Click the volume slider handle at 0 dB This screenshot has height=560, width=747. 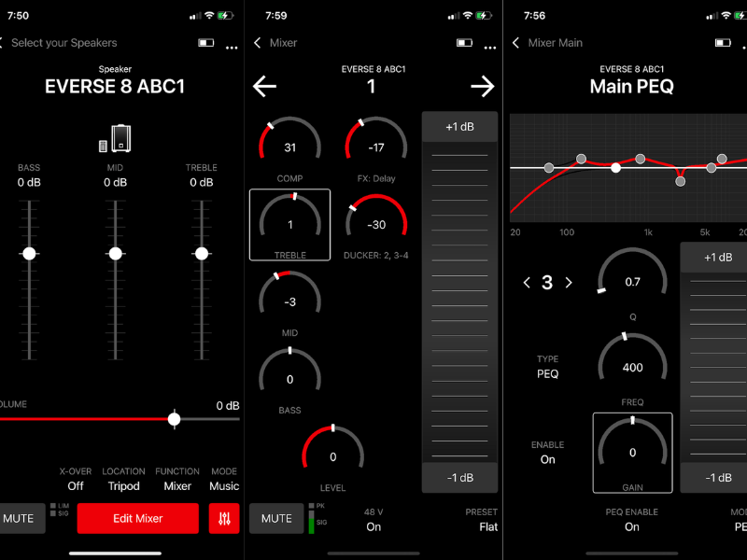pos(174,419)
